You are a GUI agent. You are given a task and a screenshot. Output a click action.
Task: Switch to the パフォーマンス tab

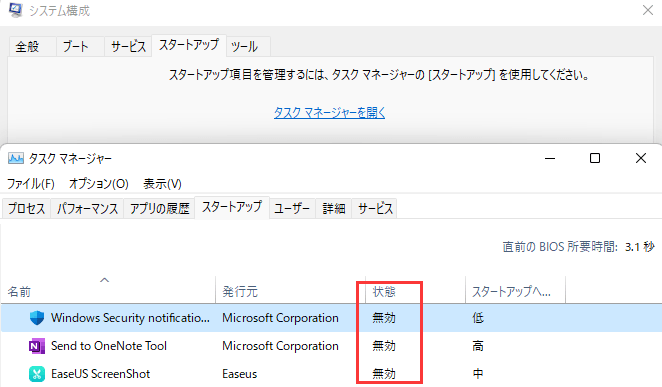coord(87,208)
